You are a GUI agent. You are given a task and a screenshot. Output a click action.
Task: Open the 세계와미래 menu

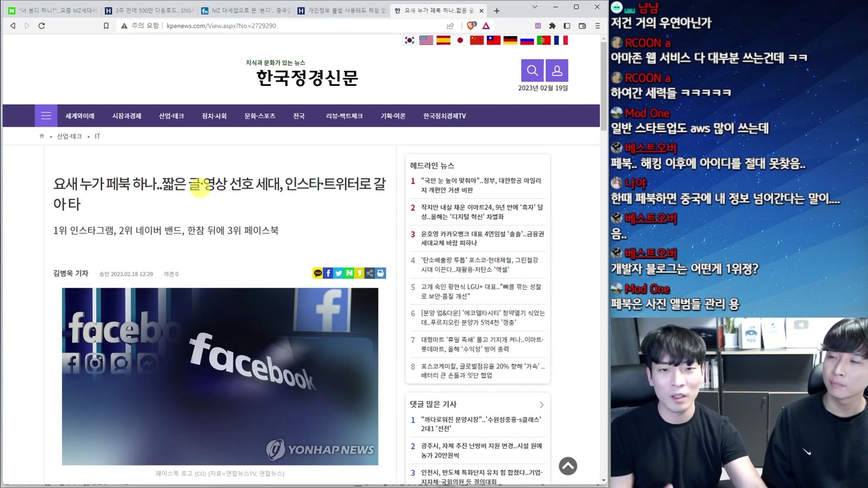coord(79,116)
